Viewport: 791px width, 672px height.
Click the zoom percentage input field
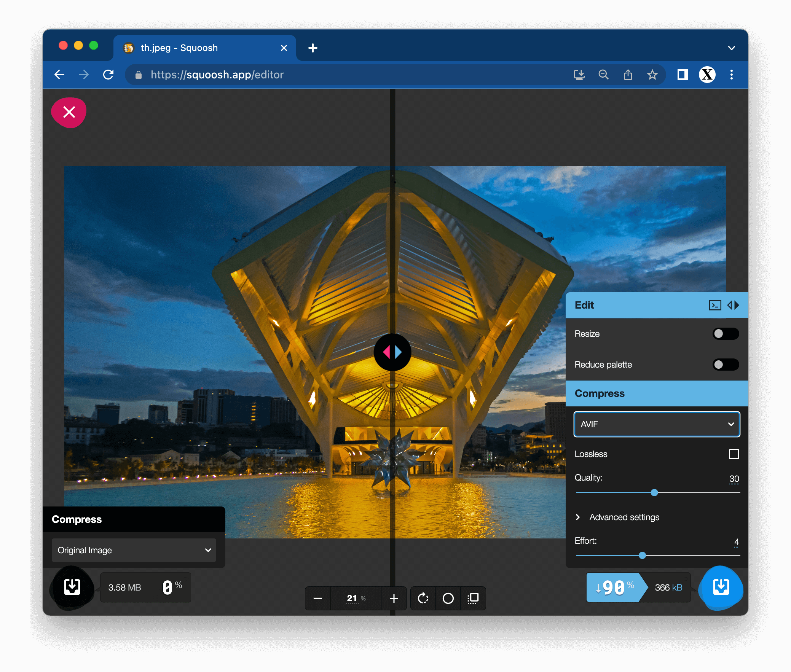(x=352, y=598)
